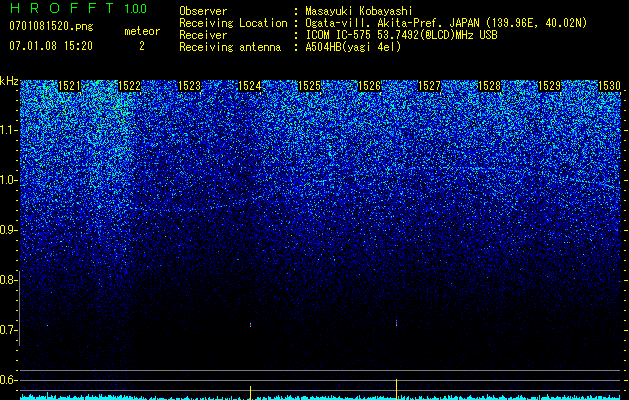Image resolution: width=629 pixels, height=400 pixels.
Task: Click the 1526 time marker
Action: 369,86
